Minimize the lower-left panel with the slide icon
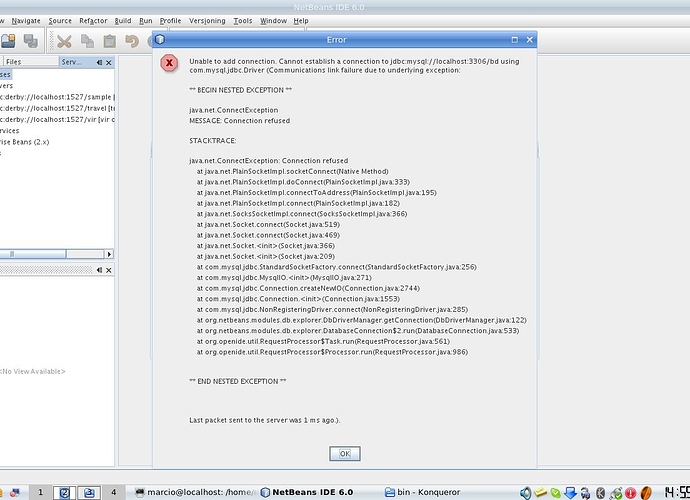Screen dimensions: 690x500 click(99, 270)
